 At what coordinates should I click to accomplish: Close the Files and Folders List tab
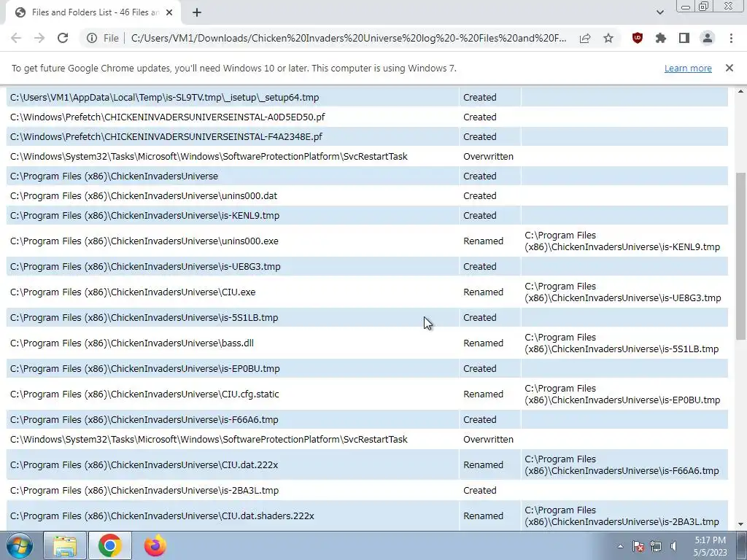point(169,13)
